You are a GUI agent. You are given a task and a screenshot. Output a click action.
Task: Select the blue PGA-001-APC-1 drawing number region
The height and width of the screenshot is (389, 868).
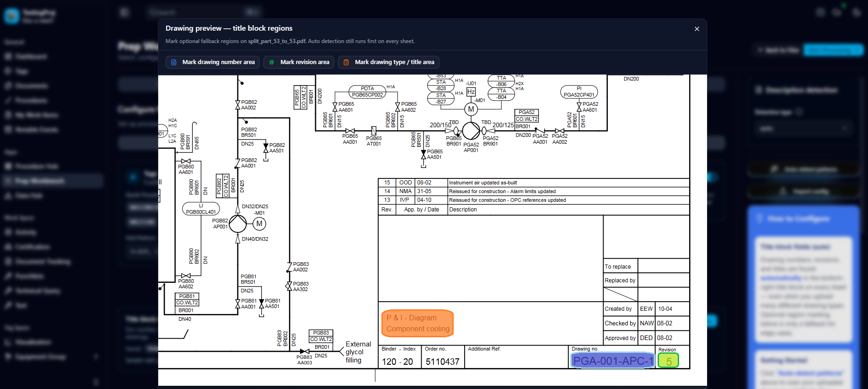coord(613,361)
